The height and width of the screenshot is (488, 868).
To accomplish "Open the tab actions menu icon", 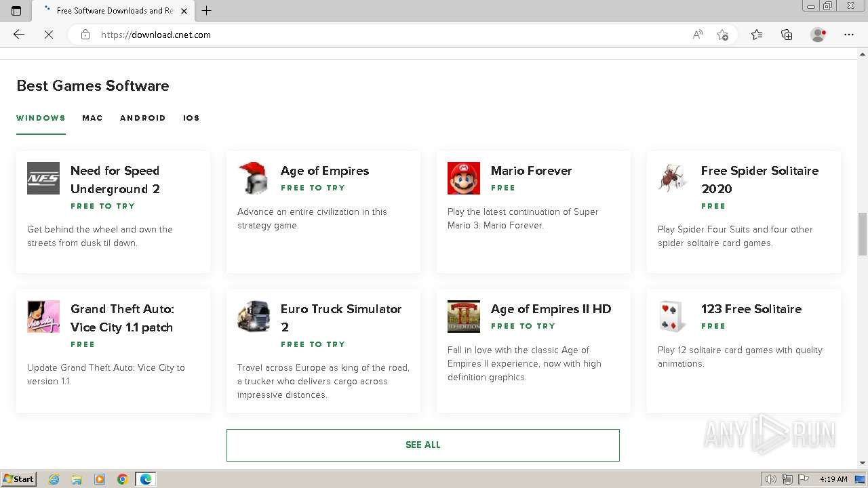I will [x=16, y=10].
